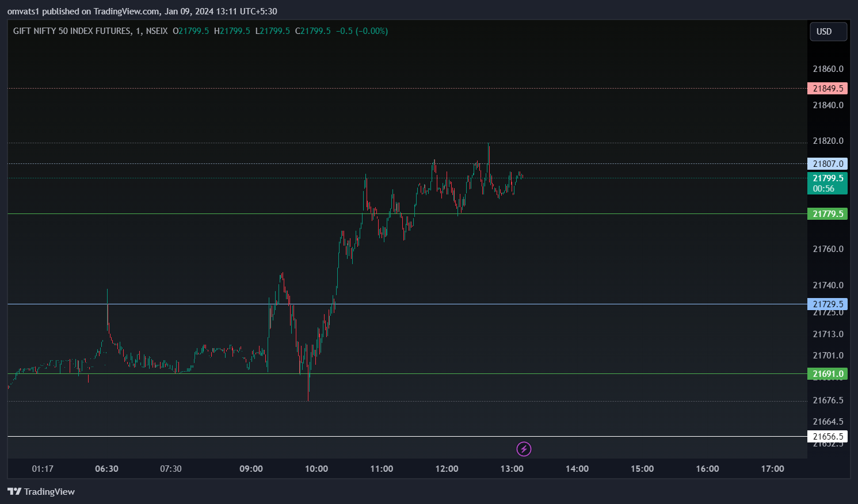858x504 pixels.
Task: Click the 16:00 time axis label
Action: coord(707,469)
